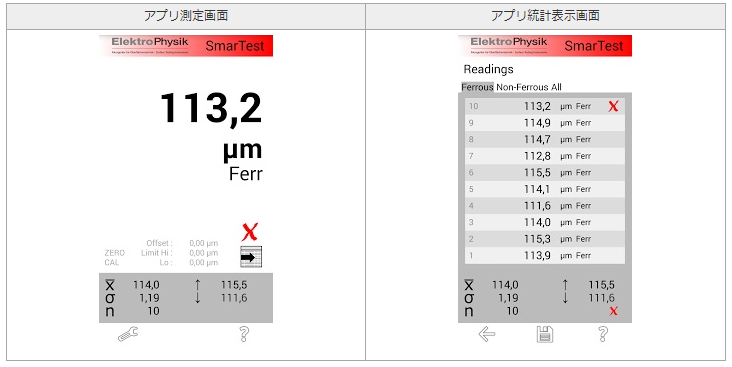Screen dimensions: 732x367
Task: Click maximum 115,5 in measurement screen stats
Action: (234, 285)
